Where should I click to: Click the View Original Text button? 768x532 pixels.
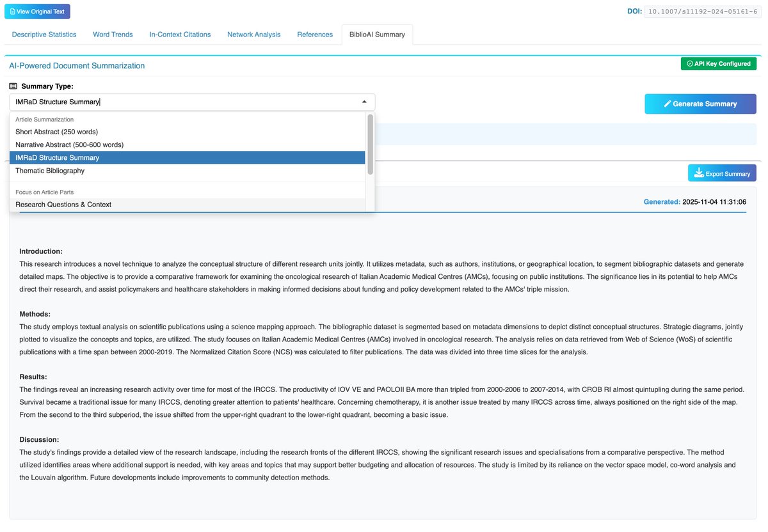37,12
